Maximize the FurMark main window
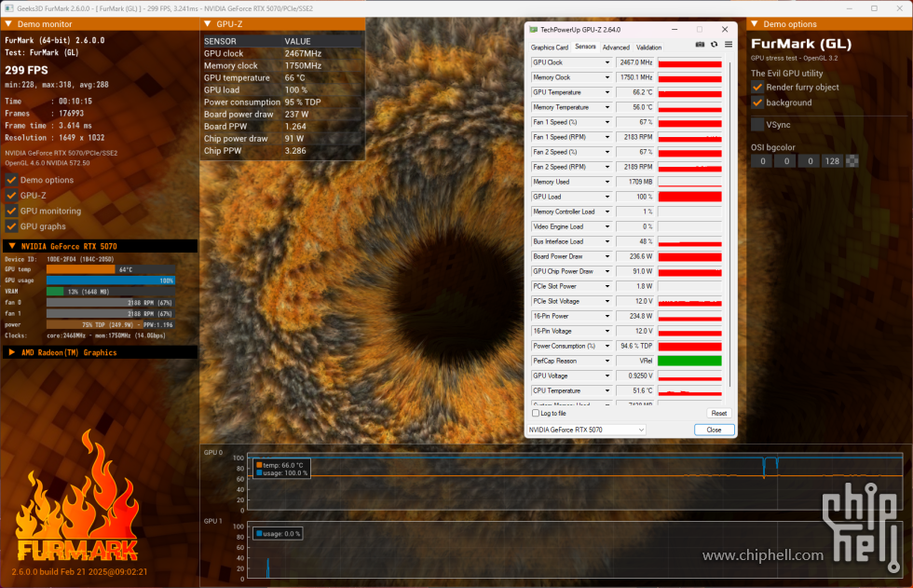Viewport: 913px width, 588px height. [x=874, y=8]
